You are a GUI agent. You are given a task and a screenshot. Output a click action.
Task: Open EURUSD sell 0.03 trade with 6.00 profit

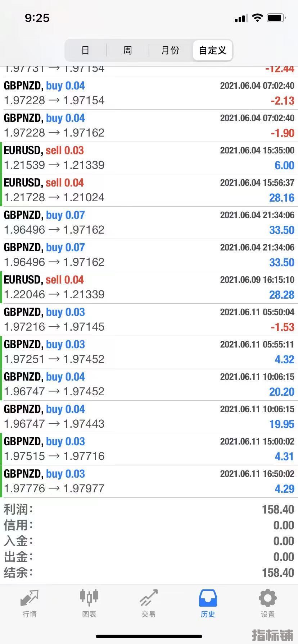tap(149, 158)
